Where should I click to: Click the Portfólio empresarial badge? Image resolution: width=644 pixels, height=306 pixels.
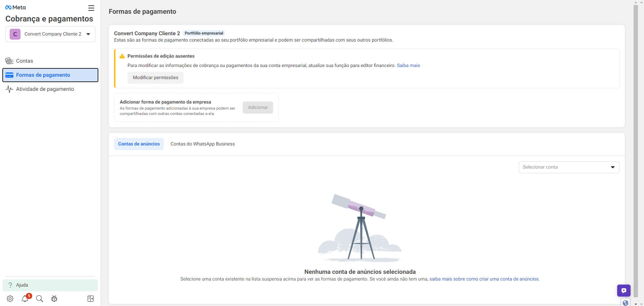click(204, 33)
